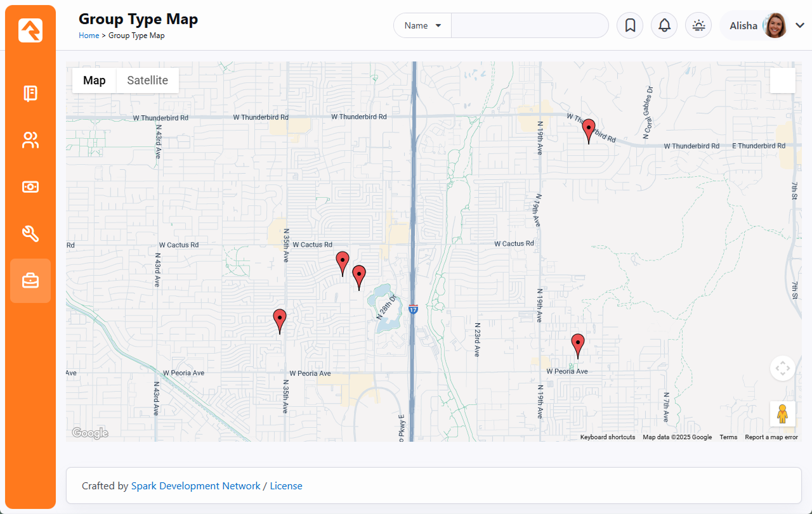This screenshot has height=514, width=812.
Task: Open the People section in sidebar
Action: [x=30, y=140]
